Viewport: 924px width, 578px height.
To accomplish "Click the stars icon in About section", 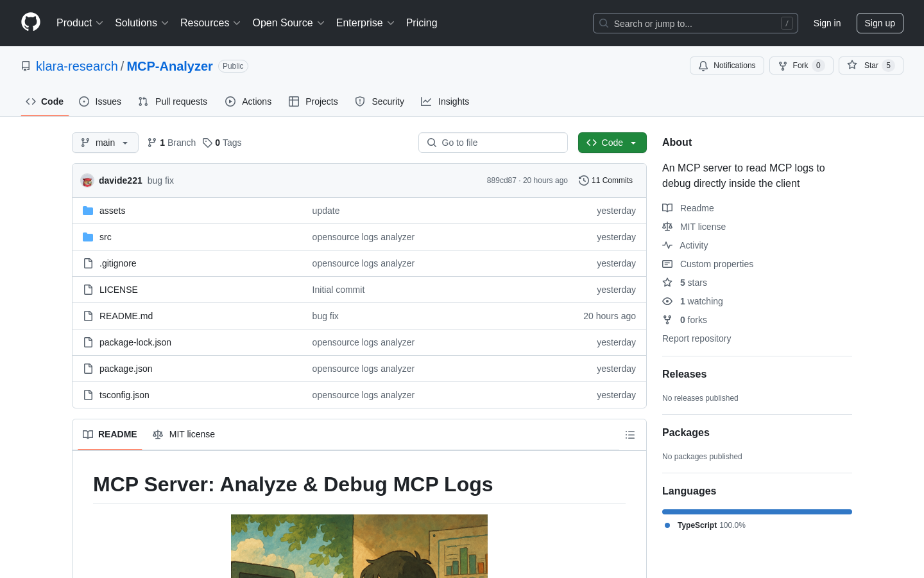I will coord(667,283).
